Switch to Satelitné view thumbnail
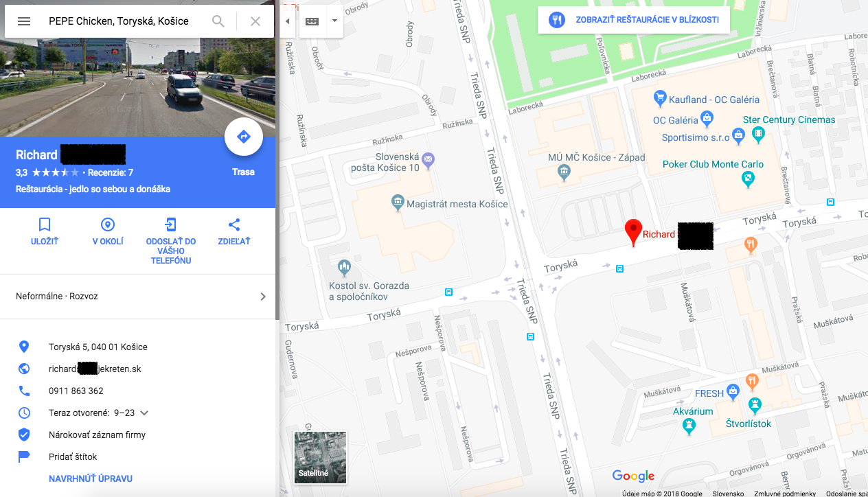Screen dimensions: 868x497 click(x=321, y=457)
